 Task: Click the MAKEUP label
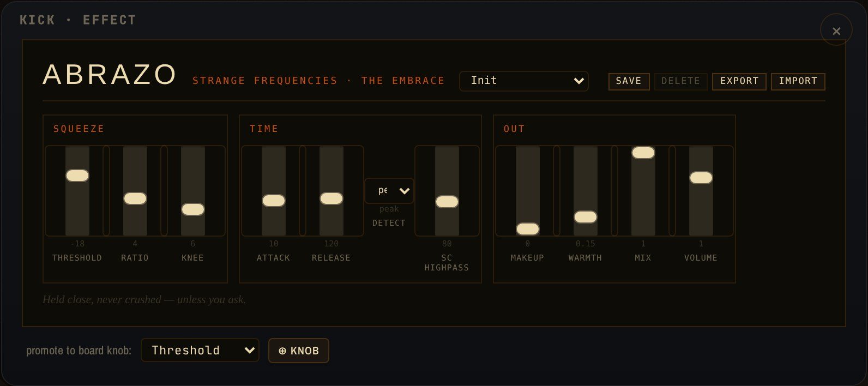click(527, 258)
